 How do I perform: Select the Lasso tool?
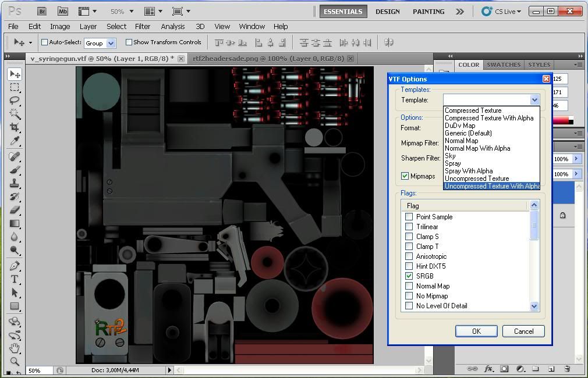coord(15,101)
